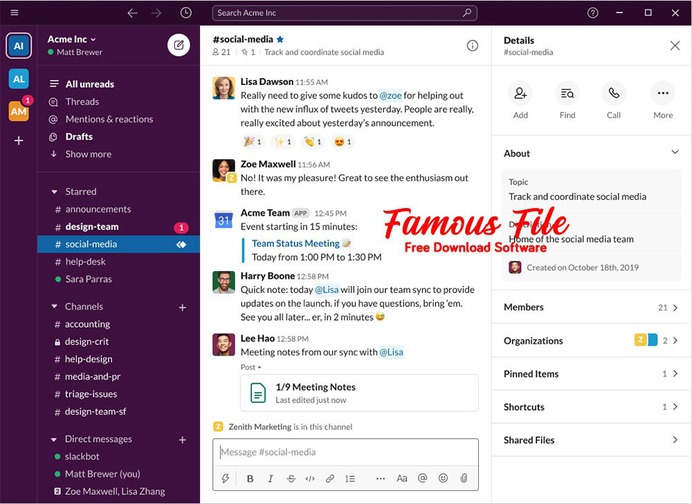Image resolution: width=692 pixels, height=504 pixels.
Task: Open the @Lisa mention in Harry's message
Action: click(x=327, y=290)
